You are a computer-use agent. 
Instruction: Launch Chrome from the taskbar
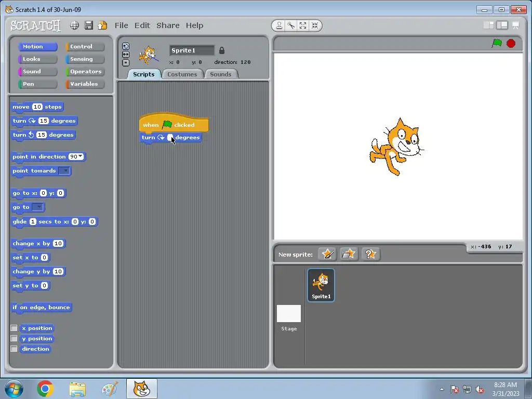[x=45, y=389]
